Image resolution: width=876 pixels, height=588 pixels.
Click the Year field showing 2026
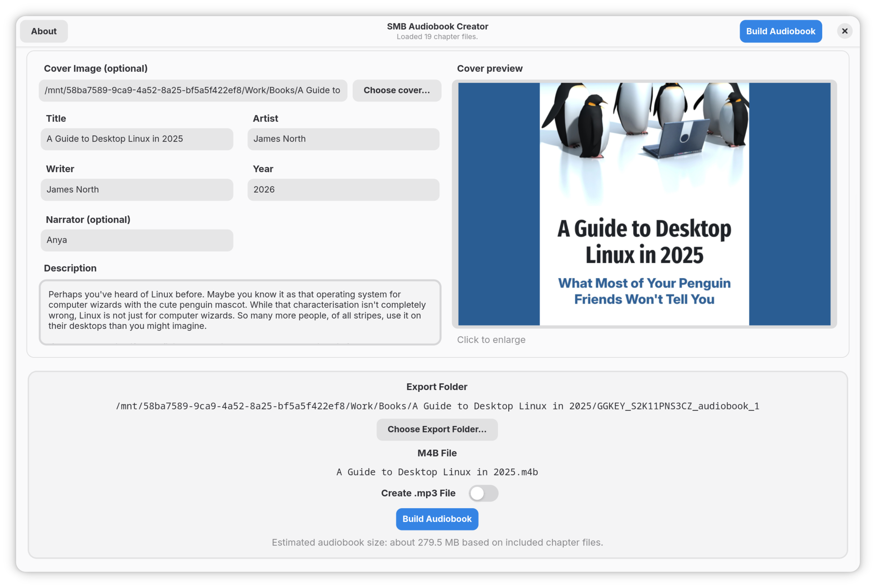343,190
